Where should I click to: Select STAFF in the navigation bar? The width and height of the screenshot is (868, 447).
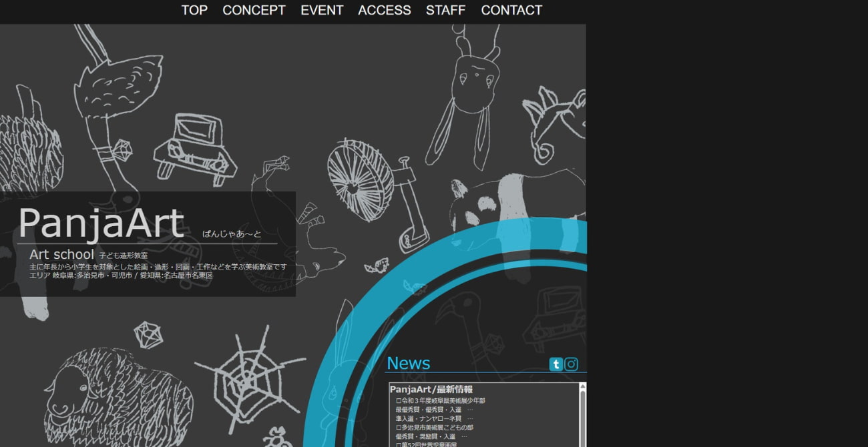(x=445, y=10)
